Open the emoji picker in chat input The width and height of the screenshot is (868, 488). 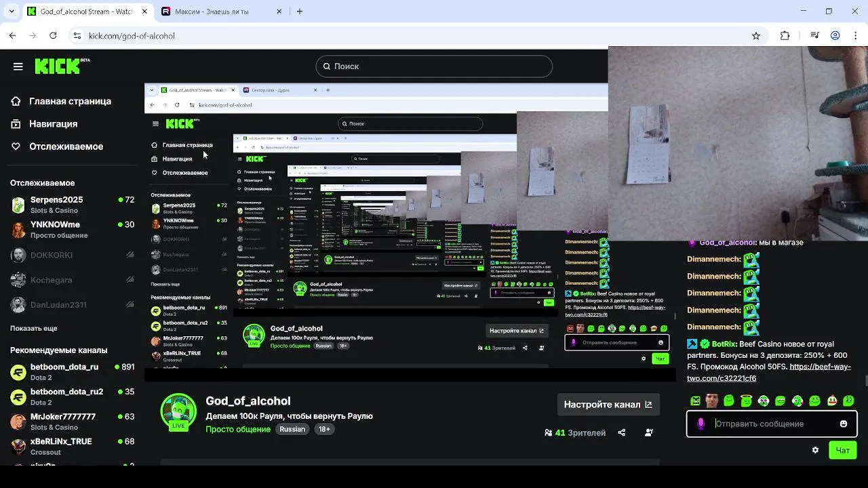pos(844,424)
